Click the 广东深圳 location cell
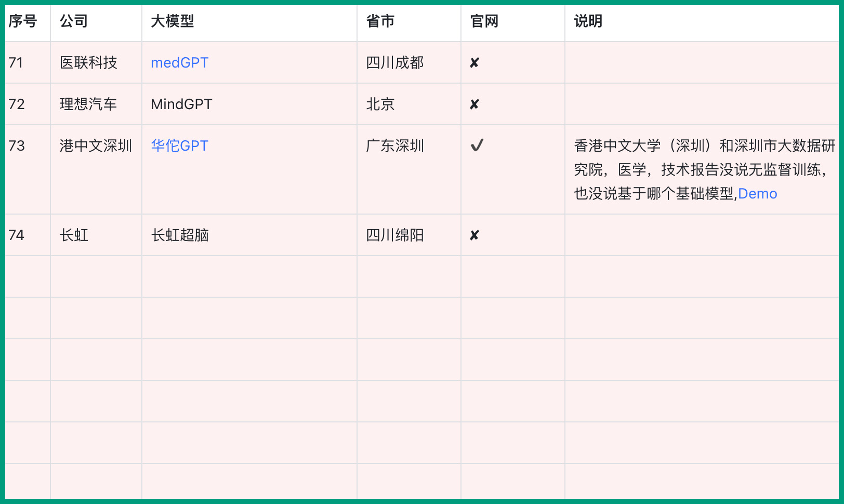844x504 pixels. tap(394, 146)
